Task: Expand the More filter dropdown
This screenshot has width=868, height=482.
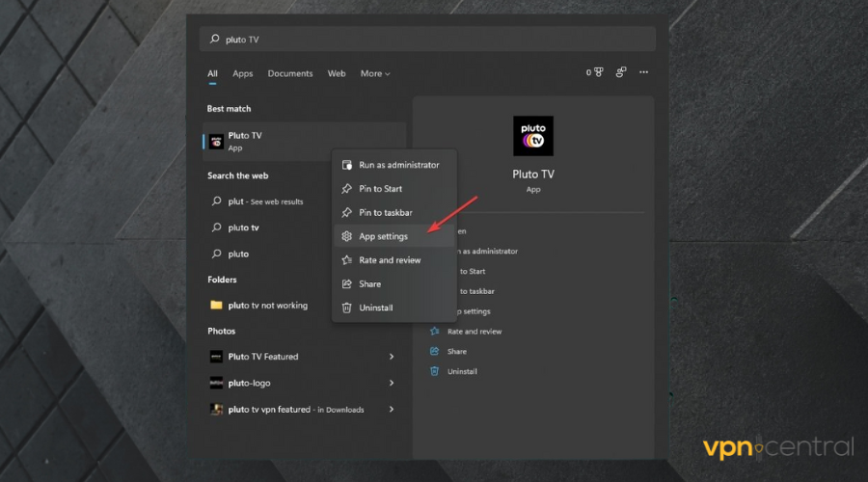Action: coord(375,73)
